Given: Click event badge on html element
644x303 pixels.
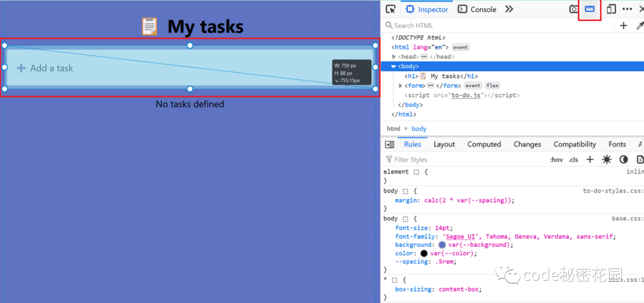Looking at the screenshot, I should point(460,47).
